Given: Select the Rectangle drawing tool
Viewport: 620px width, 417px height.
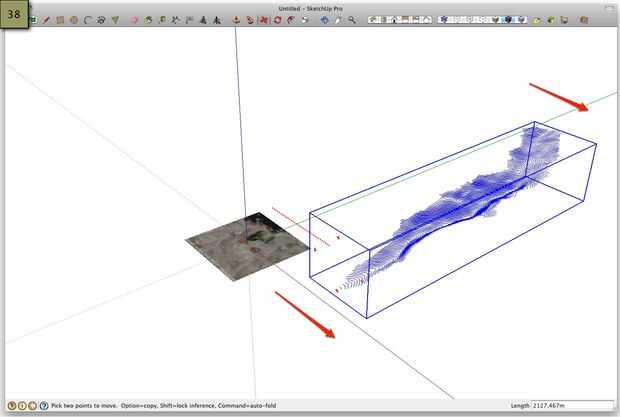Looking at the screenshot, I should point(60,20).
